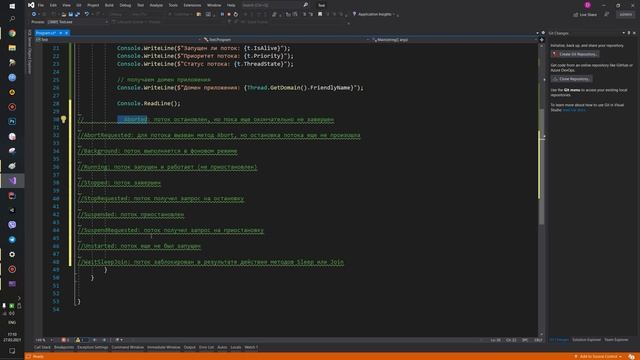This screenshot has width=640, height=360.
Task: Open the Window menu
Action: (x=214, y=5)
